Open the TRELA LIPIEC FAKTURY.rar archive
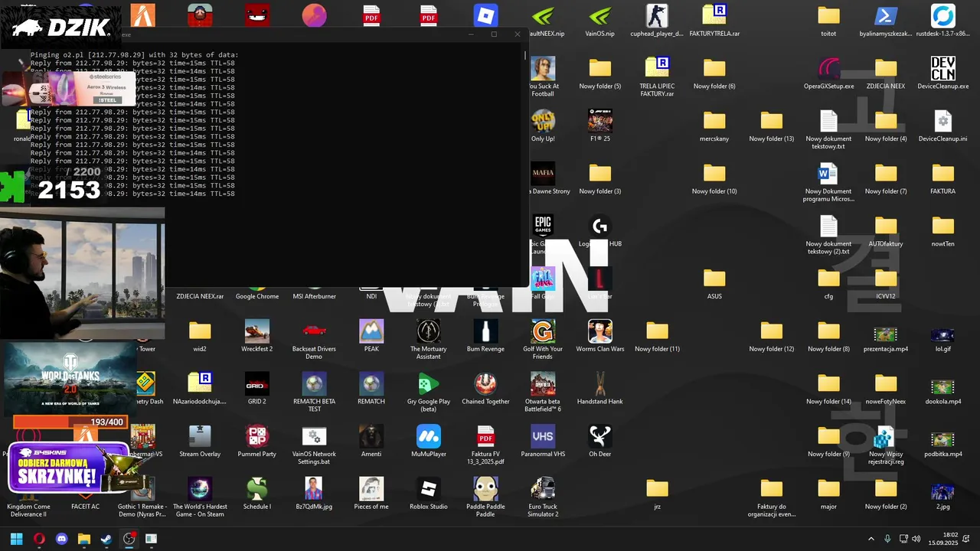This screenshot has width=980, height=551. [x=657, y=77]
